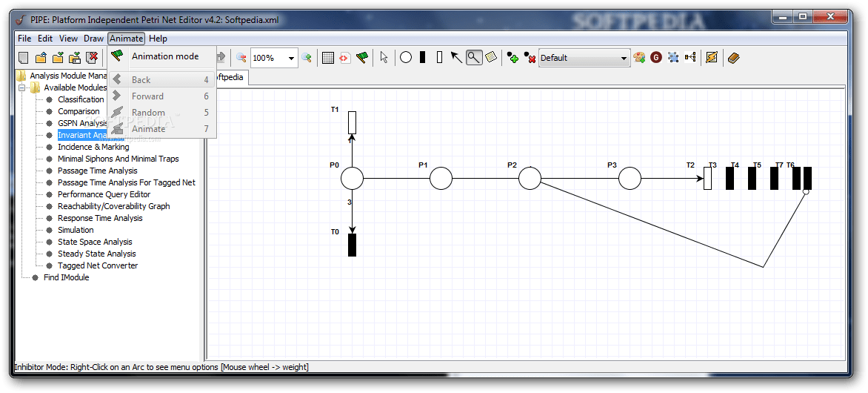Select the Comparison module
The width and height of the screenshot is (868, 393).
(79, 111)
